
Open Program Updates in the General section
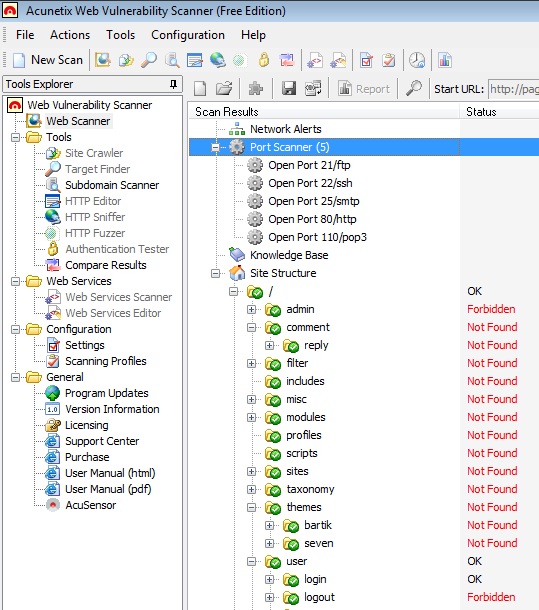[107, 393]
